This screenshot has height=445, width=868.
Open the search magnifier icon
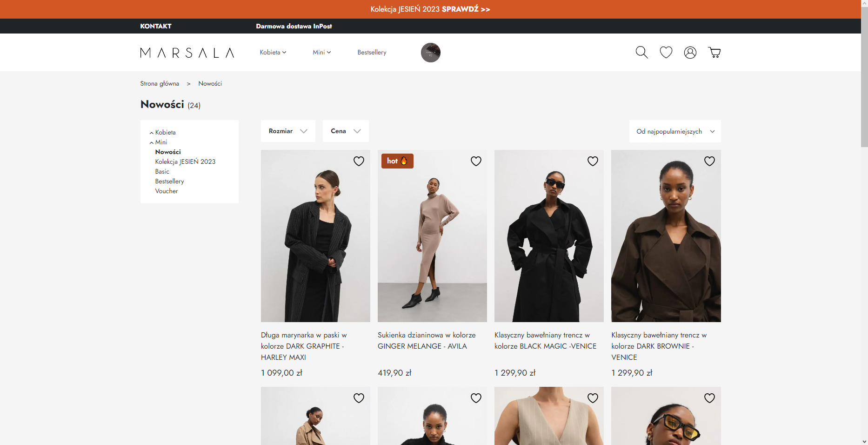coord(641,52)
